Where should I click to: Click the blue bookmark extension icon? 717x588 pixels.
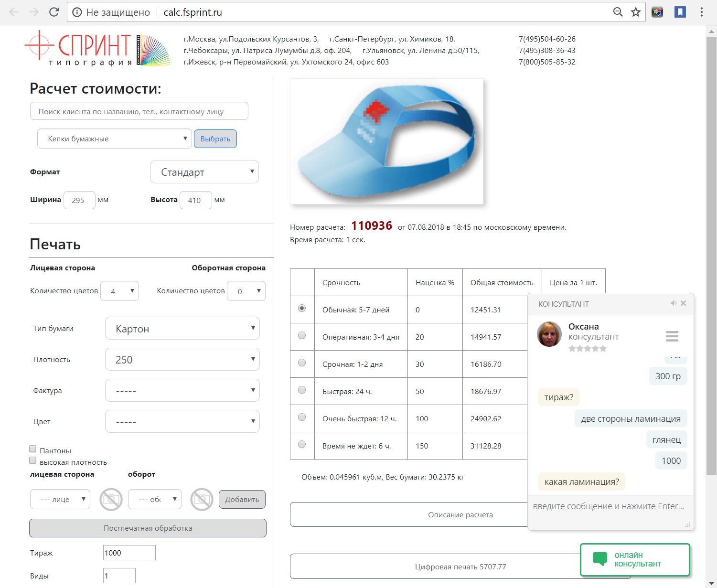pos(680,12)
